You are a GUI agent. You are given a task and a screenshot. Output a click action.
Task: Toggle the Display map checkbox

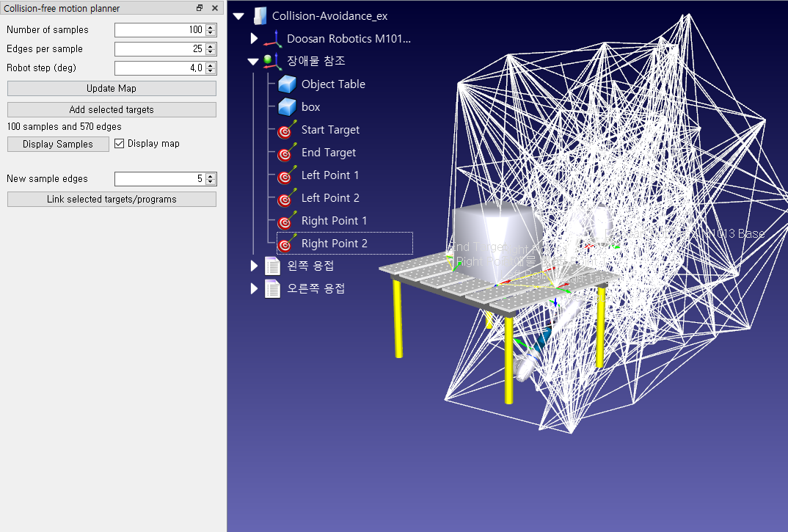[x=119, y=144]
